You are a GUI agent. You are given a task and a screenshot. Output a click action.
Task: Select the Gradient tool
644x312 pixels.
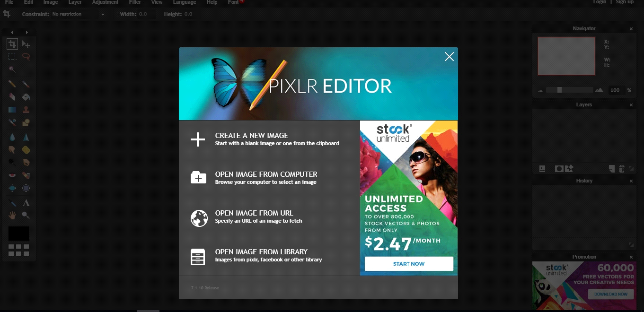12,110
